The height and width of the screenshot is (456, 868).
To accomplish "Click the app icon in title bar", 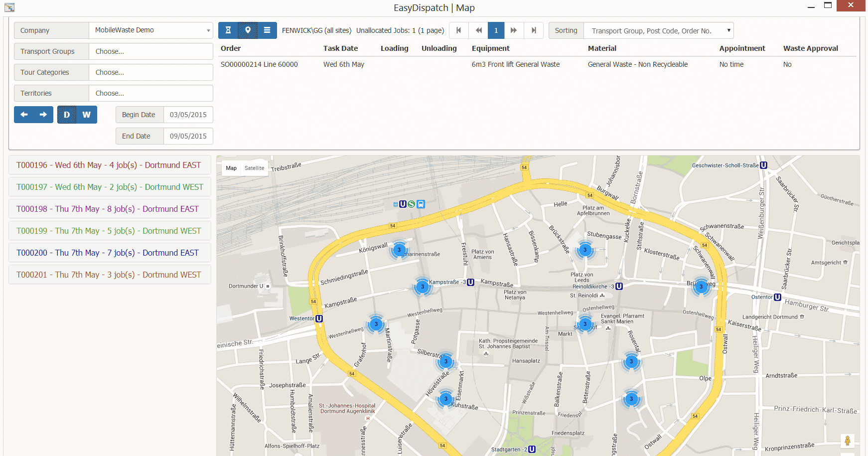I will tap(9, 7).
